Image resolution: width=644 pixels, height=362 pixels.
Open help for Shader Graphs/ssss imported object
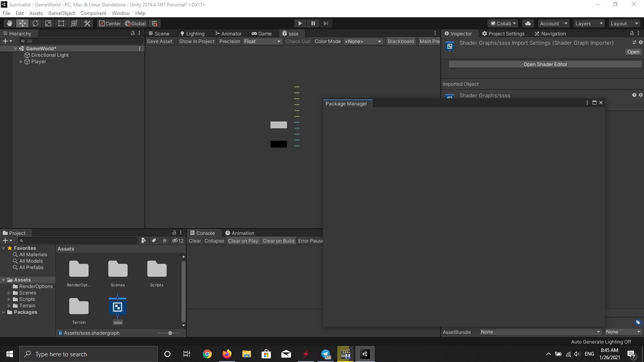pos(634,95)
